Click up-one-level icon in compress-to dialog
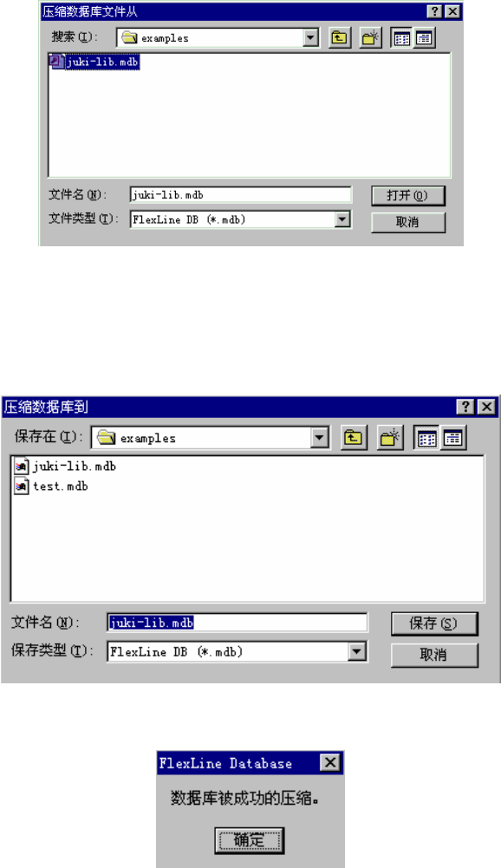Image resolution: width=501 pixels, height=868 pixels. click(x=353, y=438)
